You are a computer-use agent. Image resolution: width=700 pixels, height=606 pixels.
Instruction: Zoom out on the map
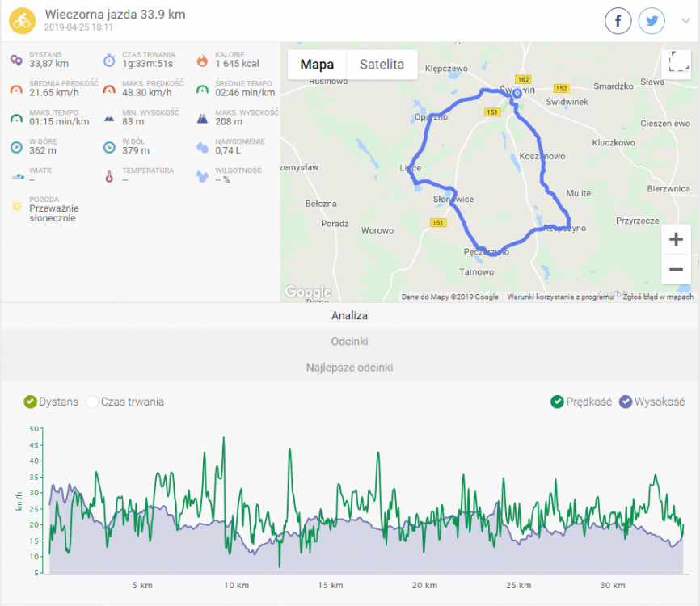[x=676, y=269]
